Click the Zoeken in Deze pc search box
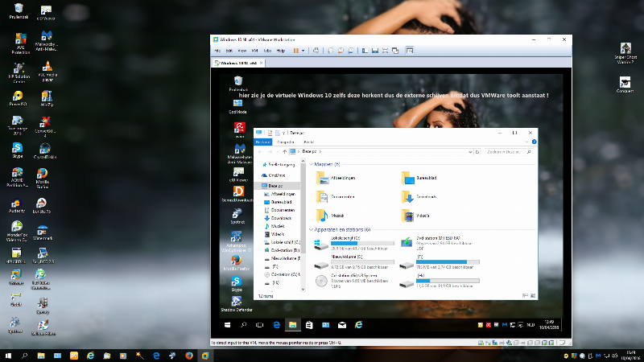644x362 pixels. coord(506,150)
